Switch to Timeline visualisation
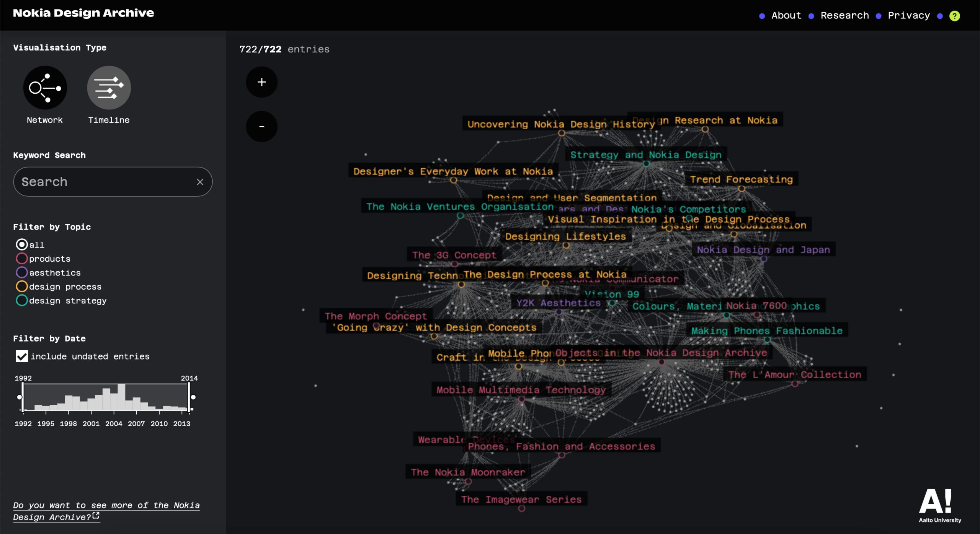 click(109, 88)
